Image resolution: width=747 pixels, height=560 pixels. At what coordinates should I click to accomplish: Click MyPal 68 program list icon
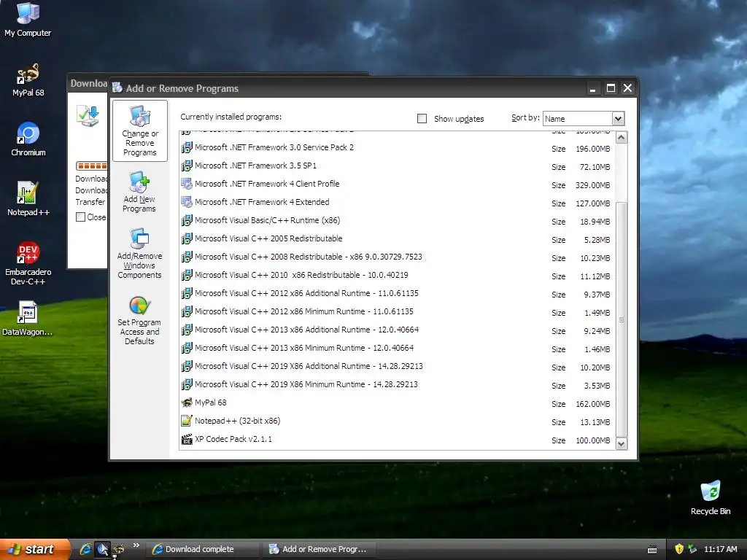pos(187,402)
